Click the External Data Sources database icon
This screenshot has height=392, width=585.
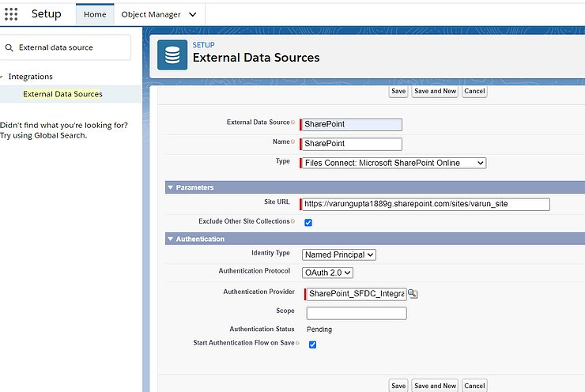(172, 55)
